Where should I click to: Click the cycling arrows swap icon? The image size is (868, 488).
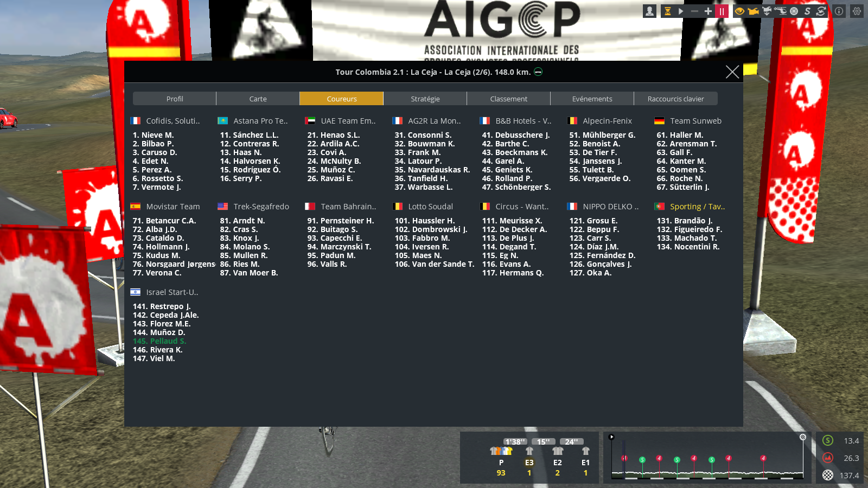pos(821,11)
